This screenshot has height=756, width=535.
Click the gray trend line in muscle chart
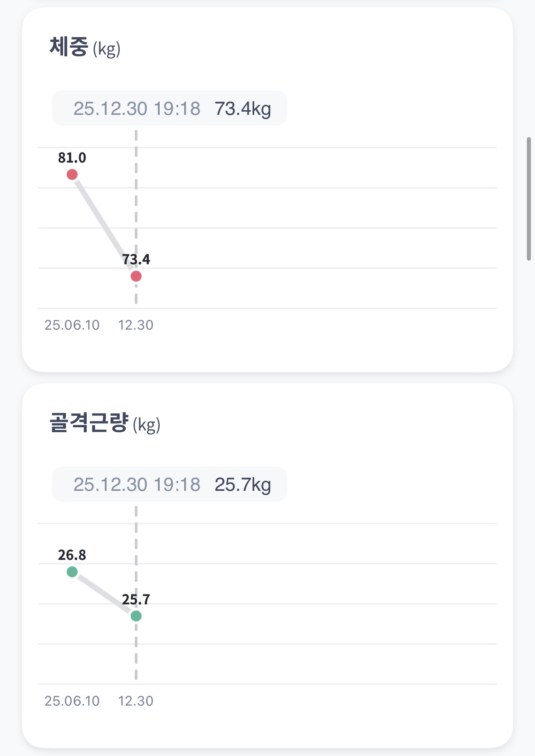click(104, 594)
